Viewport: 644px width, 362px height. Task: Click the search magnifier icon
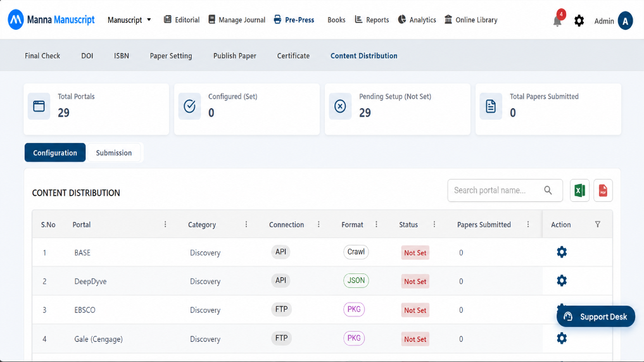click(548, 190)
